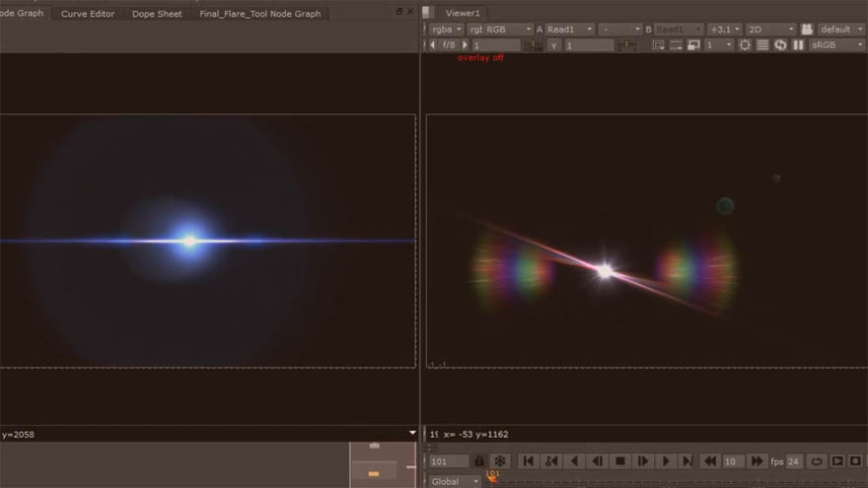This screenshot has width=868, height=488.
Task: Play the timeline backwards
Action: point(574,461)
